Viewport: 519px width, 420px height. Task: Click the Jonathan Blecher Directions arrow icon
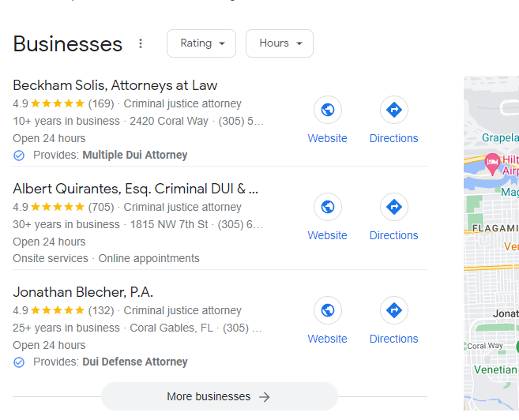393,310
